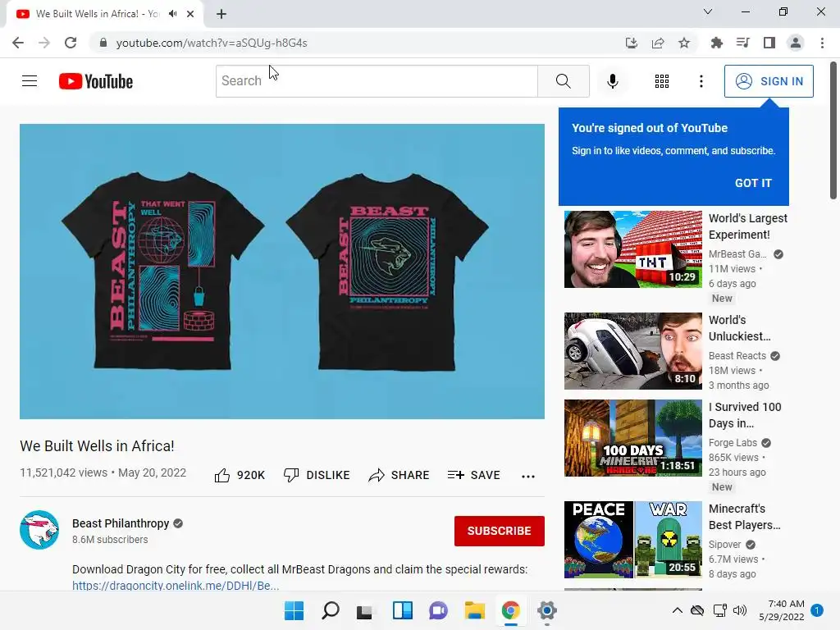Screen dimensions: 840x630
Task: Select the We Built Wells in Africa tab
Action: pyautogui.click(x=105, y=14)
